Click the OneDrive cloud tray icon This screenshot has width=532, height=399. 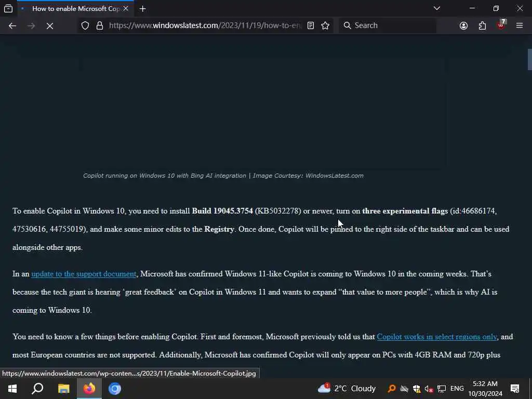[x=404, y=389]
